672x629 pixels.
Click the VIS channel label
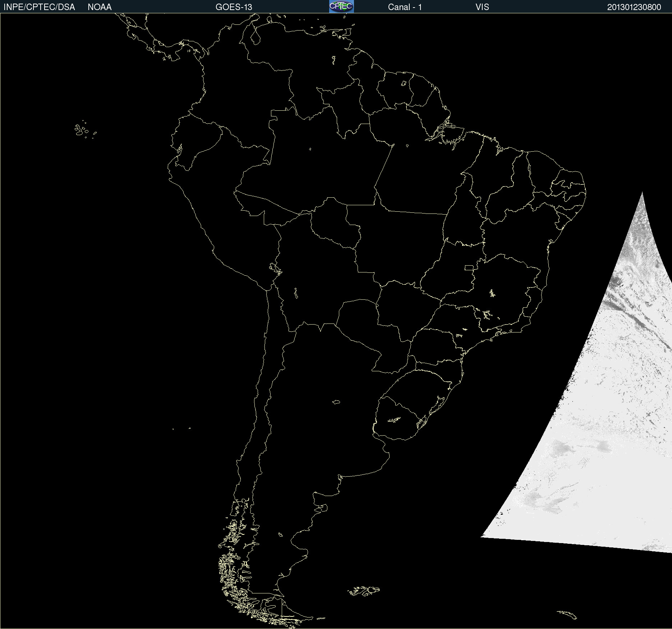pyautogui.click(x=482, y=7)
